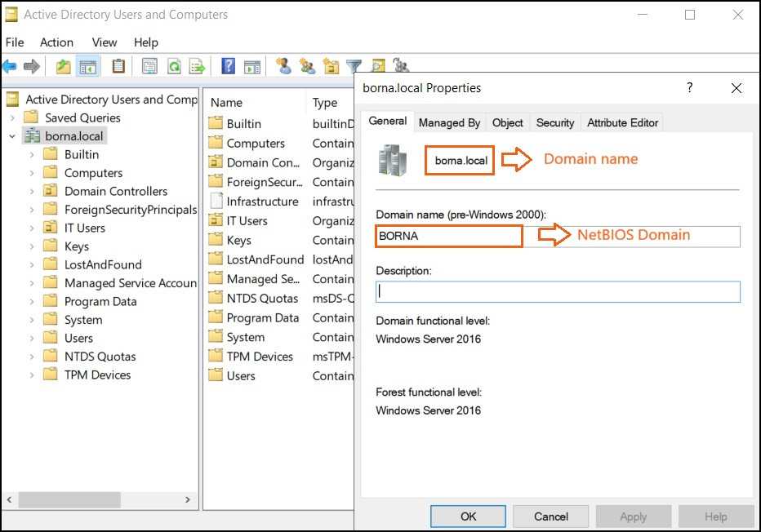The image size is (761, 532).
Task: Click the grayed Apply button
Action: point(634,516)
